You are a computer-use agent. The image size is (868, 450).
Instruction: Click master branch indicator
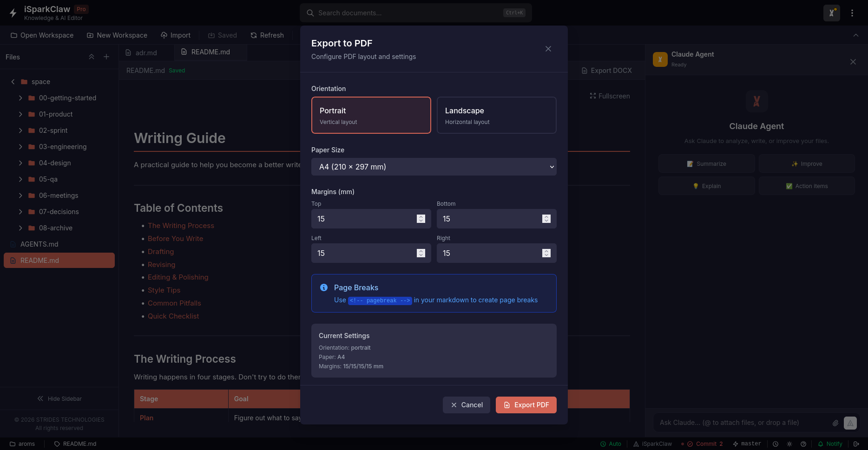tap(747, 444)
